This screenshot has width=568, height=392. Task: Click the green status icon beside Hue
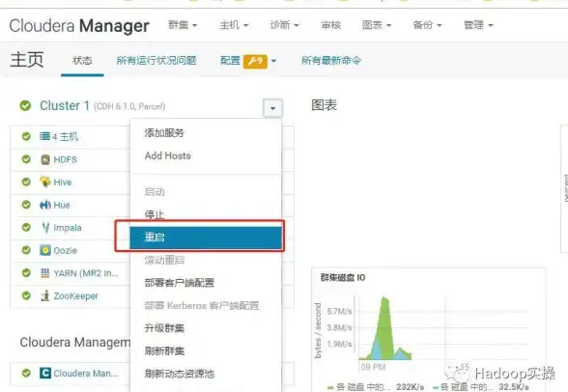click(x=26, y=205)
